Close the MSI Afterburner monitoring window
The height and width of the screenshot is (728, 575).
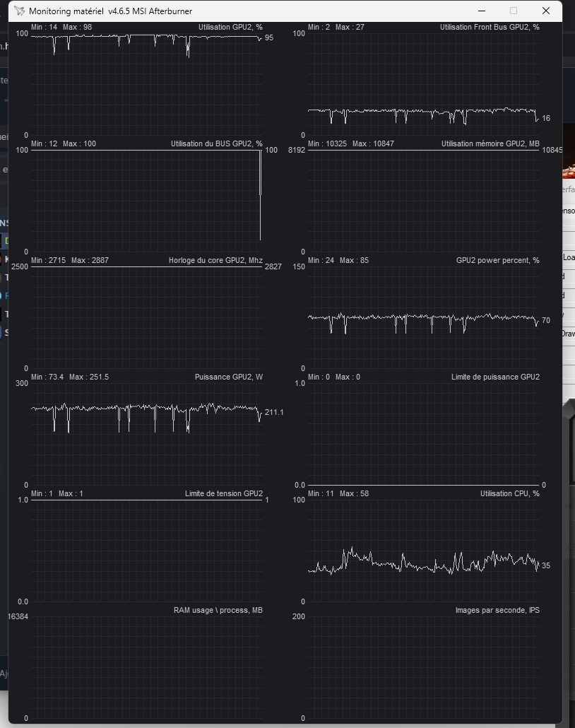(545, 11)
